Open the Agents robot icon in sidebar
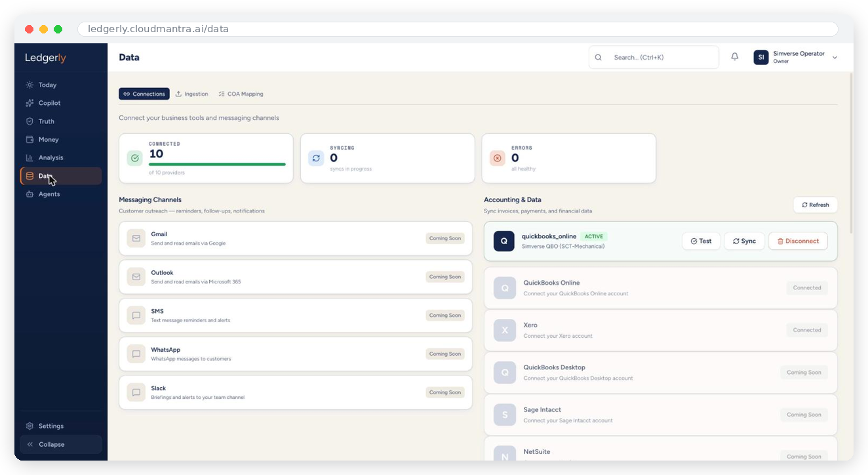 pyautogui.click(x=30, y=194)
